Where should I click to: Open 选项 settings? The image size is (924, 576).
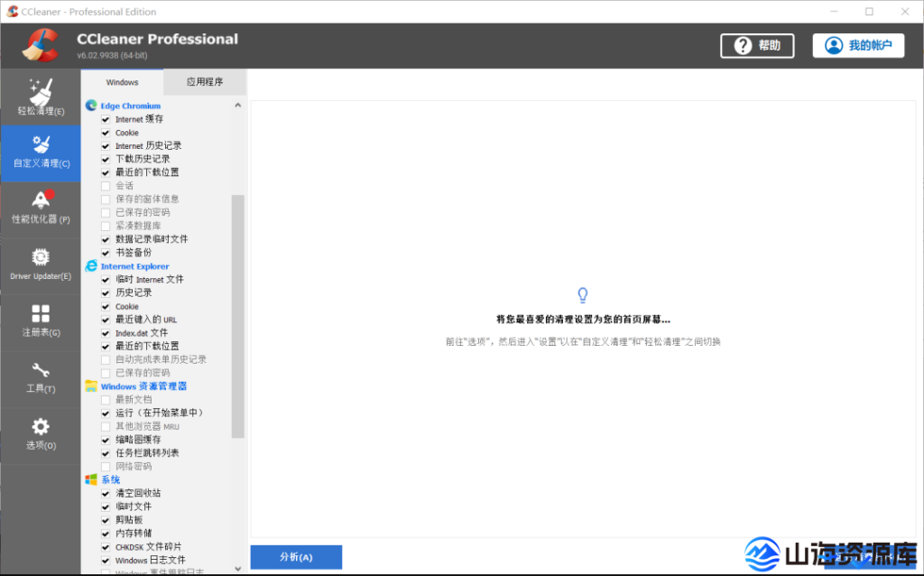pos(40,433)
